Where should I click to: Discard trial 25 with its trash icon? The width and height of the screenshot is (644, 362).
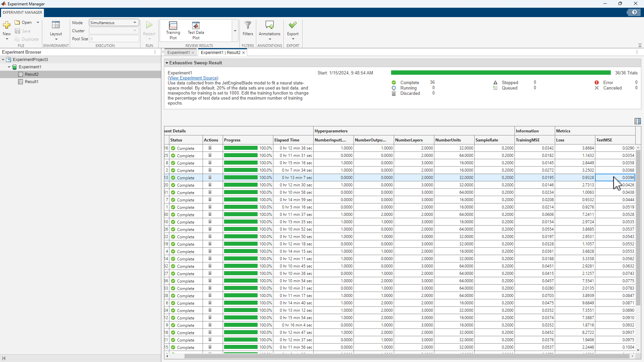[x=210, y=156]
